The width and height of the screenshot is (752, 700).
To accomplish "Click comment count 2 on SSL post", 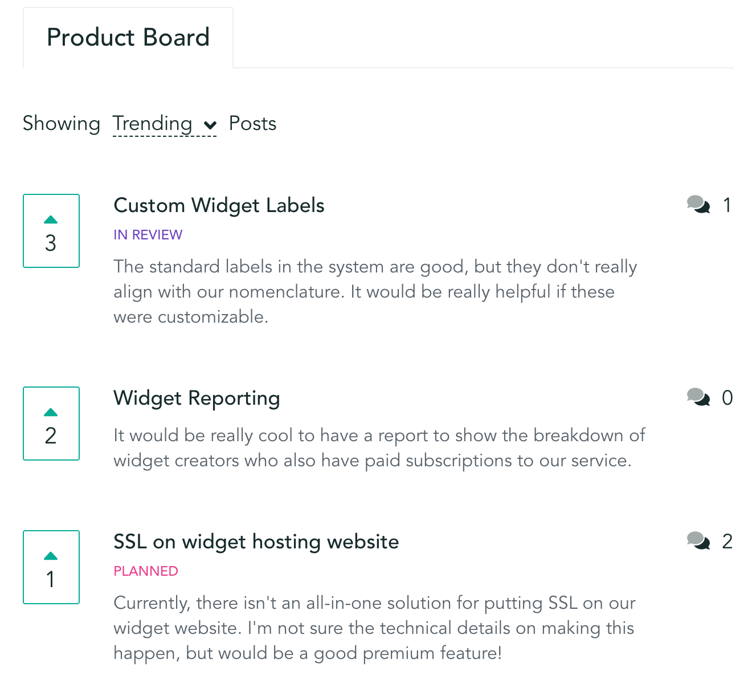I will click(727, 542).
